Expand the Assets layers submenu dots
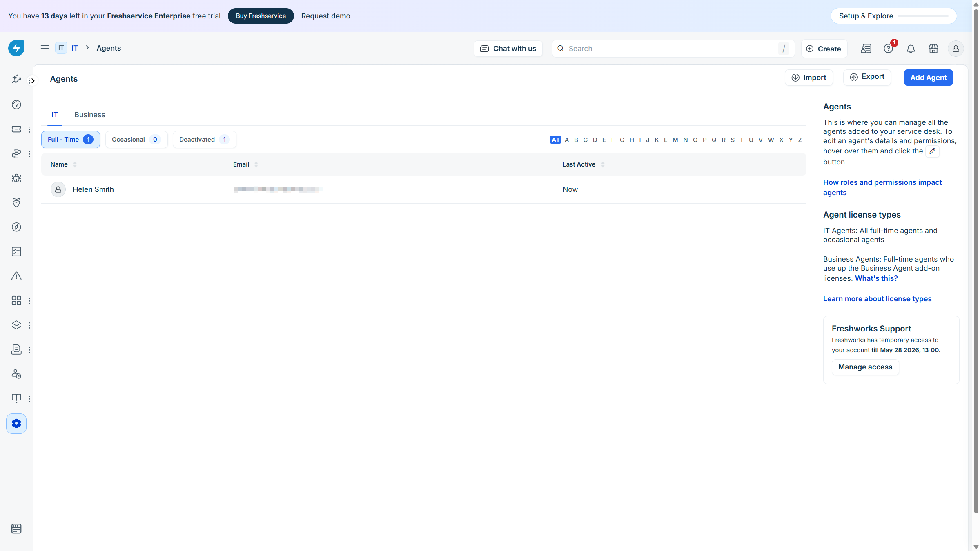 click(29, 325)
